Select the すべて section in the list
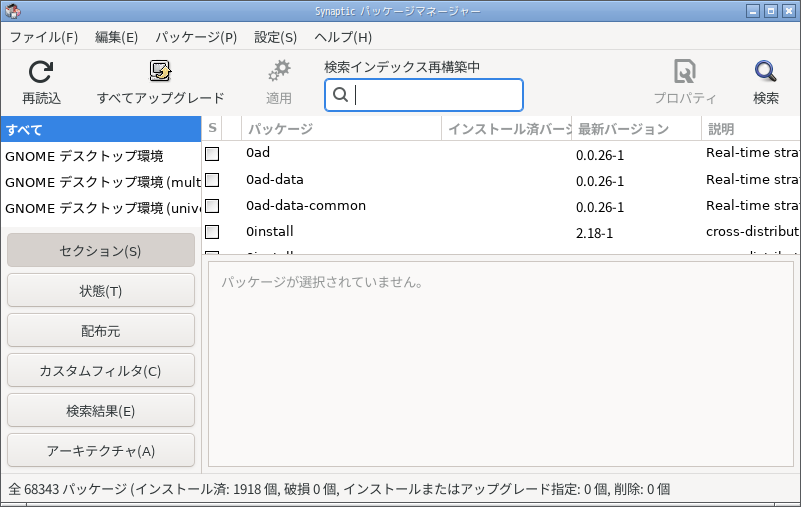This screenshot has height=507, width=801. 101,129
